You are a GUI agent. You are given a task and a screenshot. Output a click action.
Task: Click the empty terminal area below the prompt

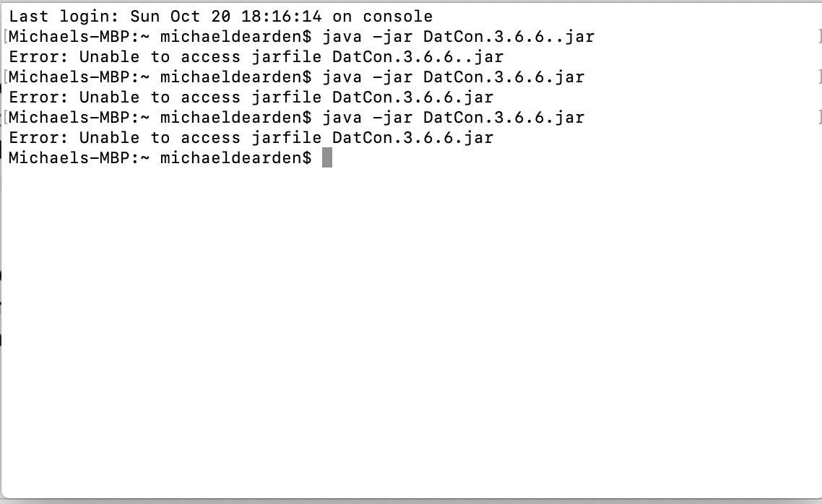pyautogui.click(x=411, y=330)
